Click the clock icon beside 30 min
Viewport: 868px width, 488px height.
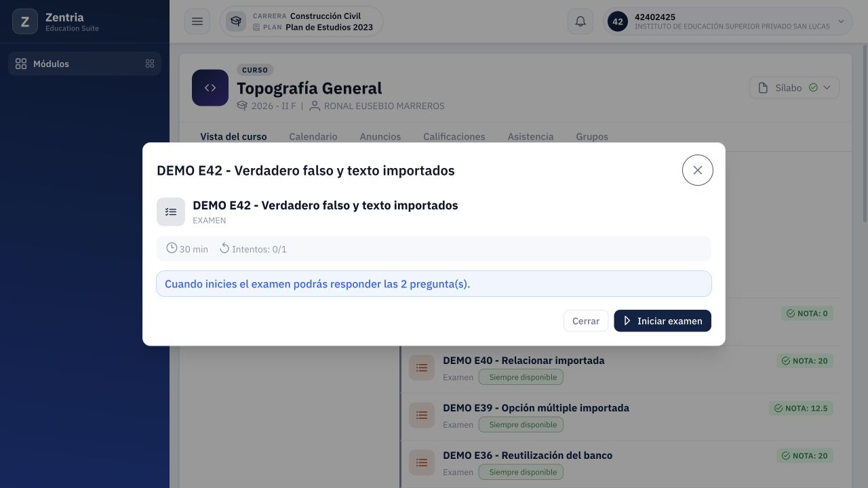(x=172, y=248)
